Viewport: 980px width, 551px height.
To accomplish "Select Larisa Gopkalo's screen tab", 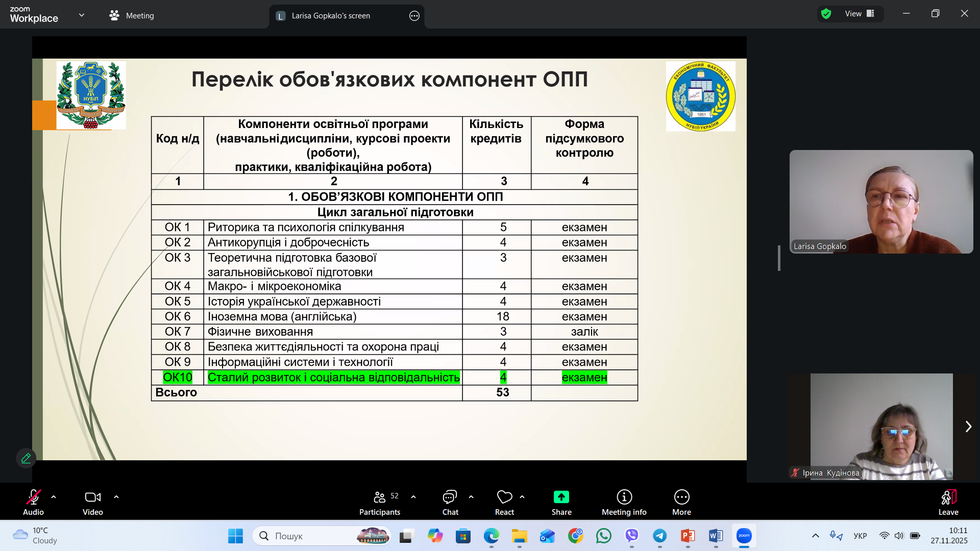I will pyautogui.click(x=331, y=16).
